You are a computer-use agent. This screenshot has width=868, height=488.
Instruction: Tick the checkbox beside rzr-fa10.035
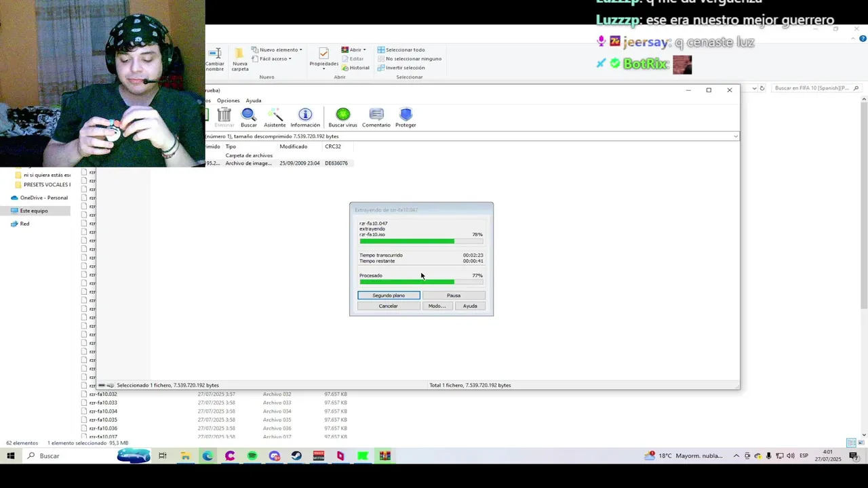[84, 420]
